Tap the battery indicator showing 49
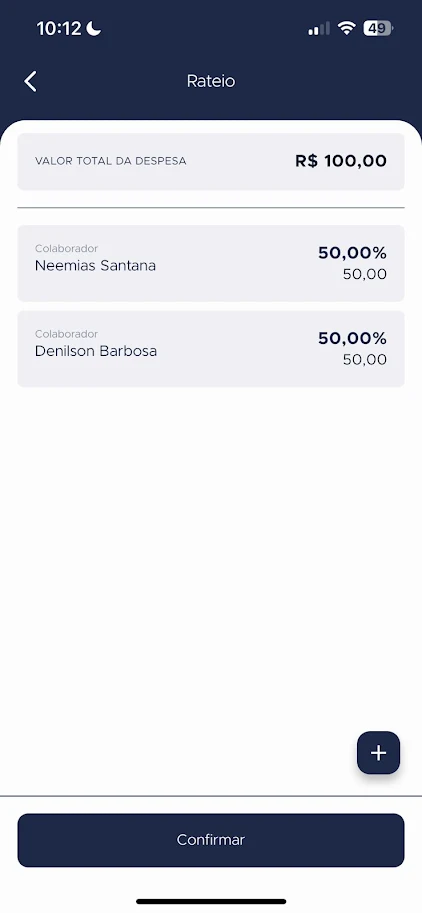The width and height of the screenshot is (422, 913). click(378, 28)
